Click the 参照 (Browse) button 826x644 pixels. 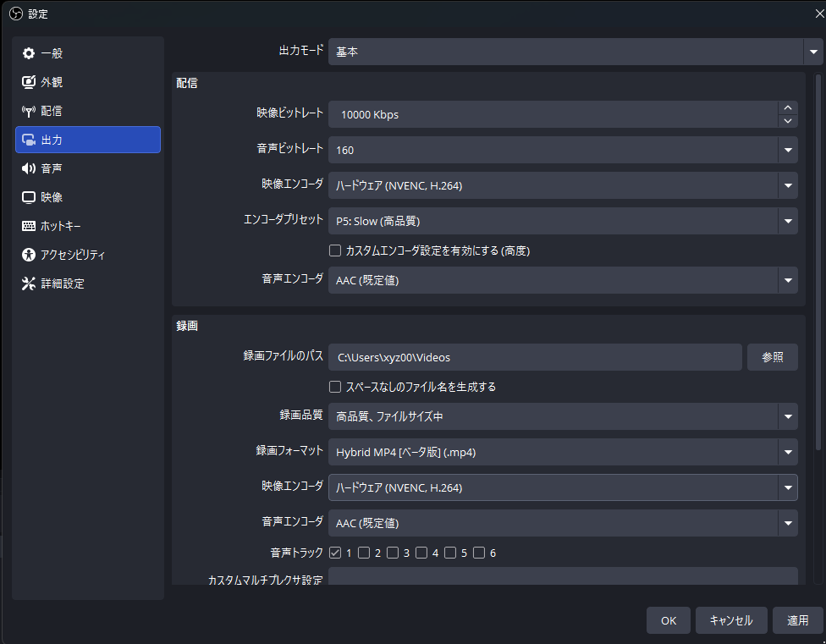771,356
